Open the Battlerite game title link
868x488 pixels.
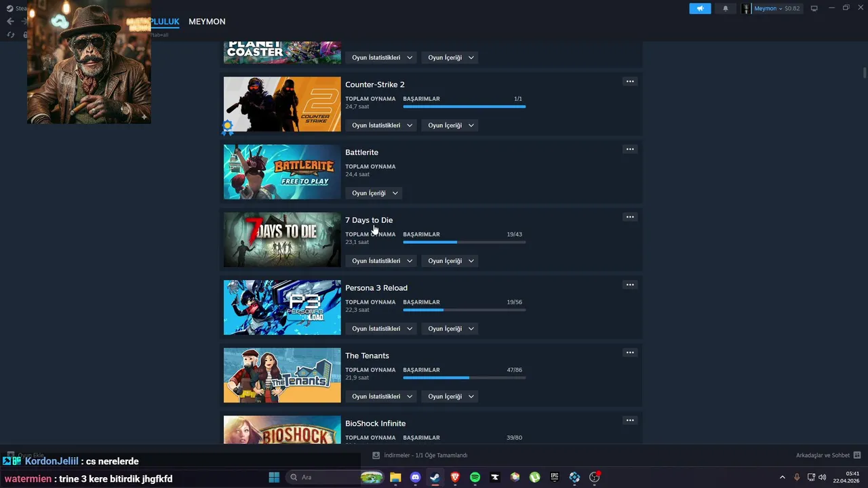361,152
